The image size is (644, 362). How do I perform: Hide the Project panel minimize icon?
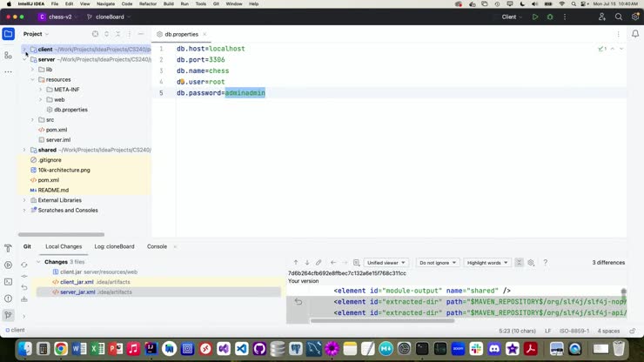tap(141, 34)
